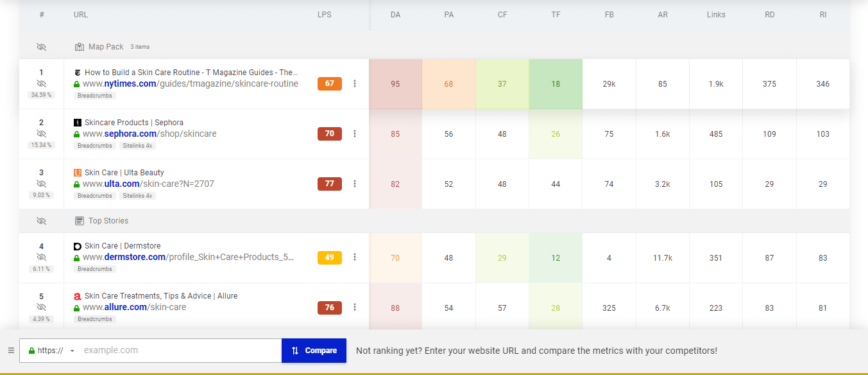Image resolution: width=868 pixels, height=375 pixels.
Task: Sort by the RD column header
Action: point(769,15)
